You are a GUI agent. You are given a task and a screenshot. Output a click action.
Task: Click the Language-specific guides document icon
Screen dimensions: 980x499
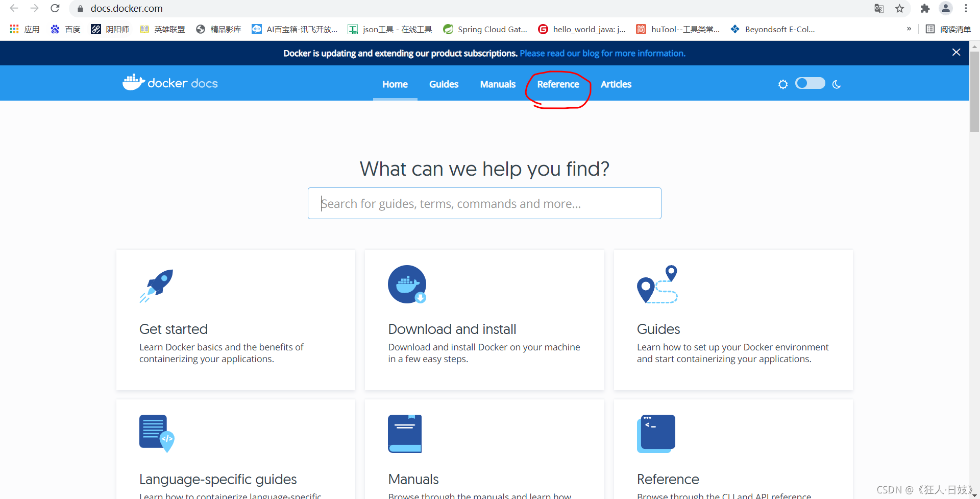click(157, 433)
